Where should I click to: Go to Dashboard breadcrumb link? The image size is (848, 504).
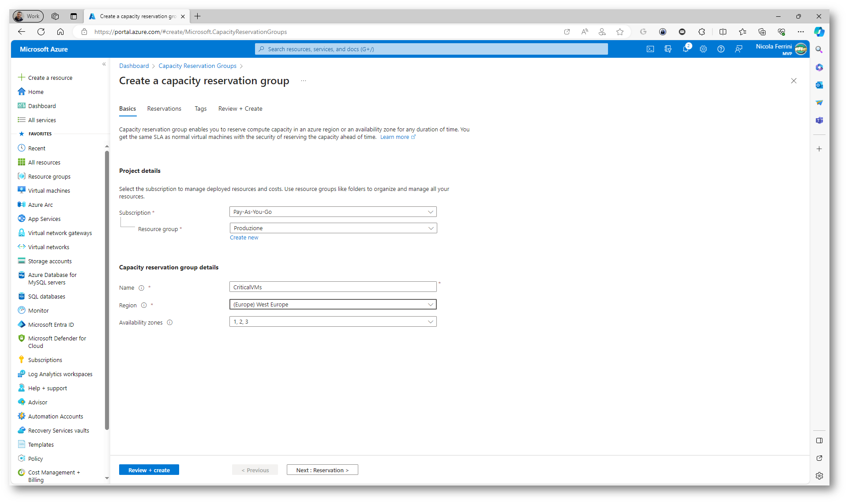tap(134, 66)
